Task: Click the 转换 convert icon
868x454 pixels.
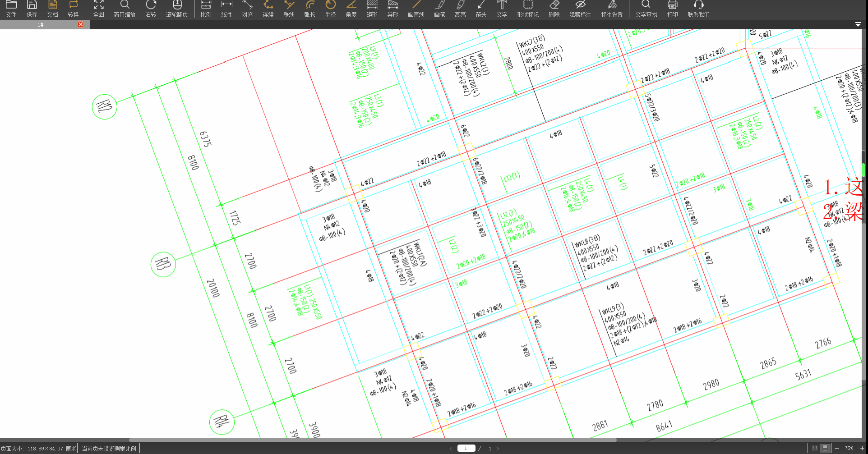Action: coord(73,9)
